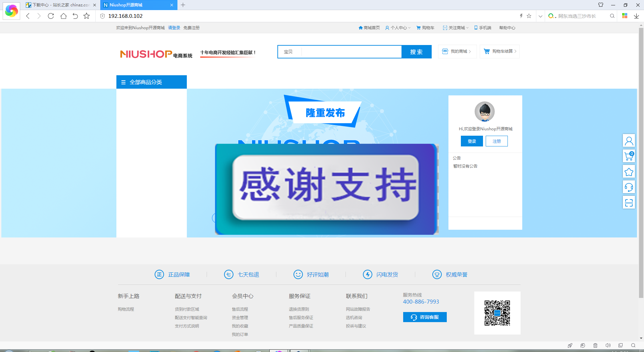This screenshot has height=352, width=644.
Task: Click the status bar zoom magnifier icon
Action: 633,345
